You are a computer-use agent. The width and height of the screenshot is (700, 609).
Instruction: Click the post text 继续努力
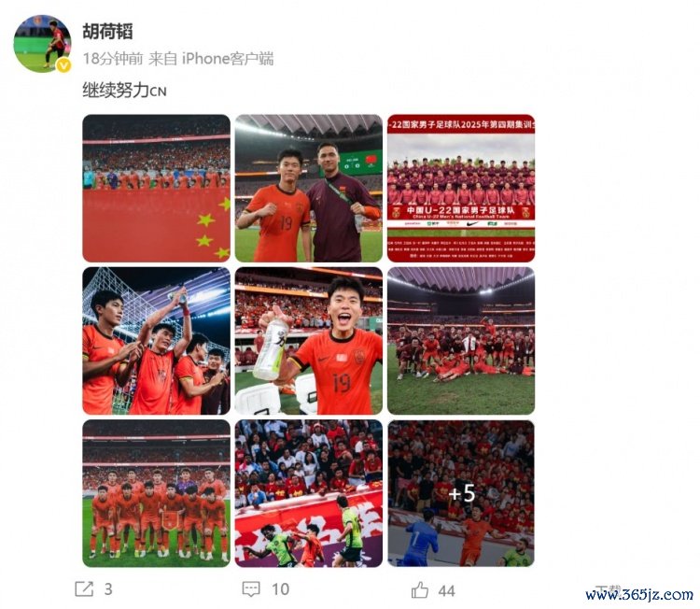pyautogui.click(x=116, y=91)
